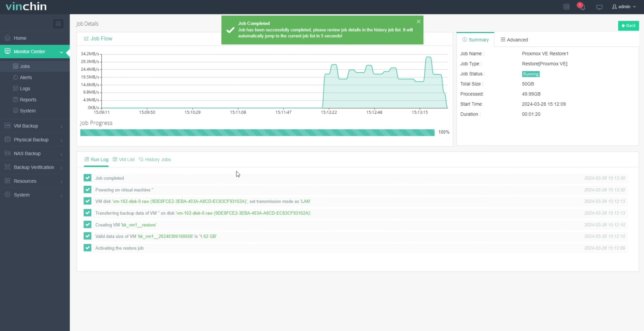Select the Run Log tab
644x331 pixels.
96,159
